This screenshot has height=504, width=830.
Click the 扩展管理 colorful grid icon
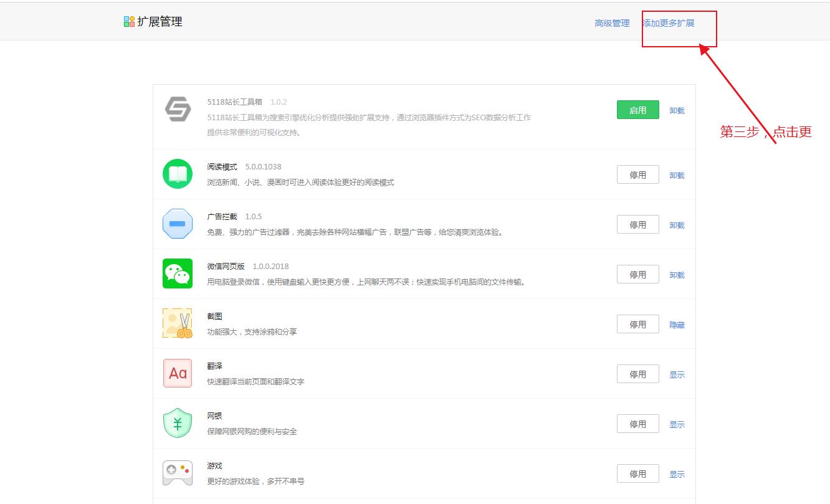(x=129, y=22)
